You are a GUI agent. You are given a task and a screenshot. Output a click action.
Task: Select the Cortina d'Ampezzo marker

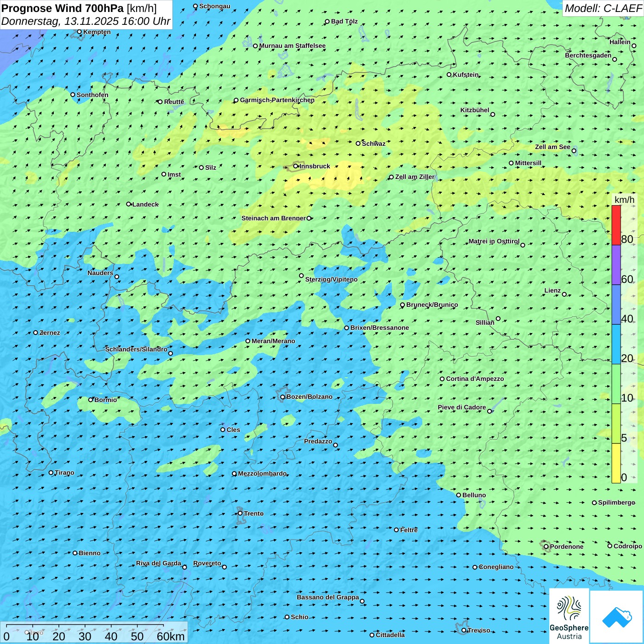(x=443, y=379)
